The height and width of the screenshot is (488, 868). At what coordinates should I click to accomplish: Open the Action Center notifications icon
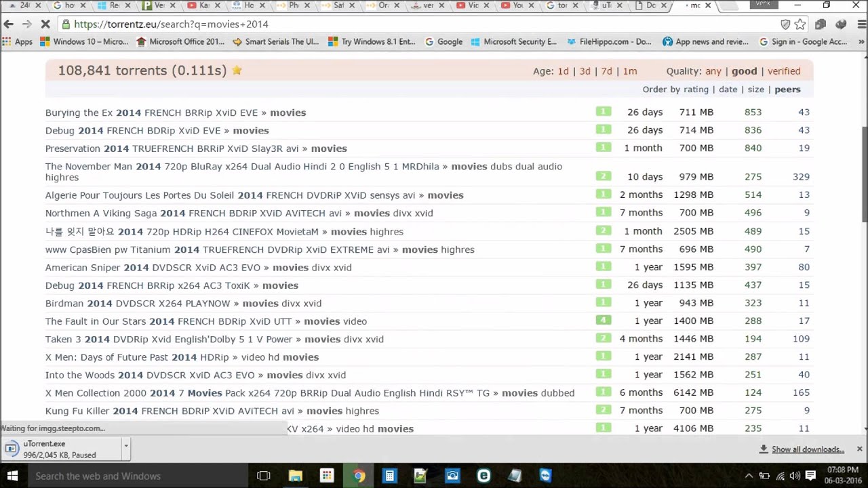pos(810,476)
